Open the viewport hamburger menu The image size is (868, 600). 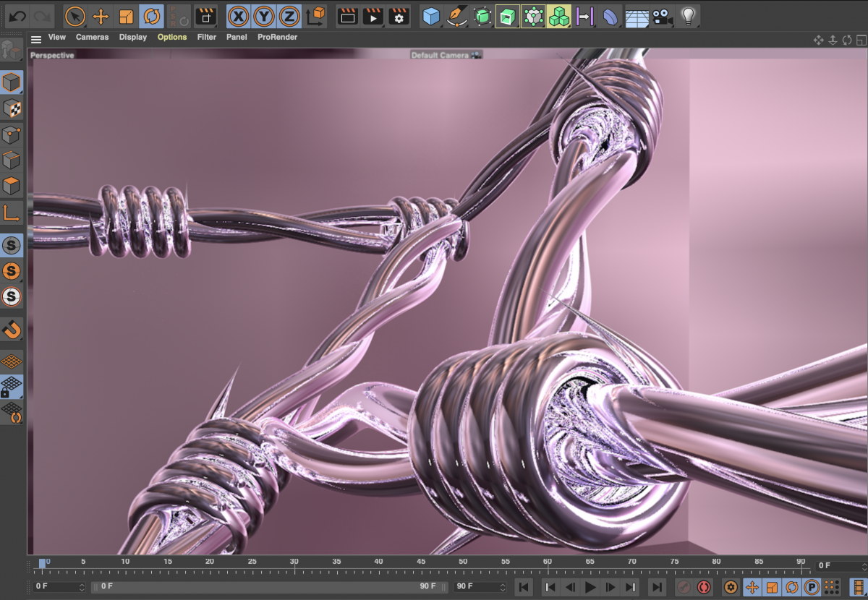[36, 39]
